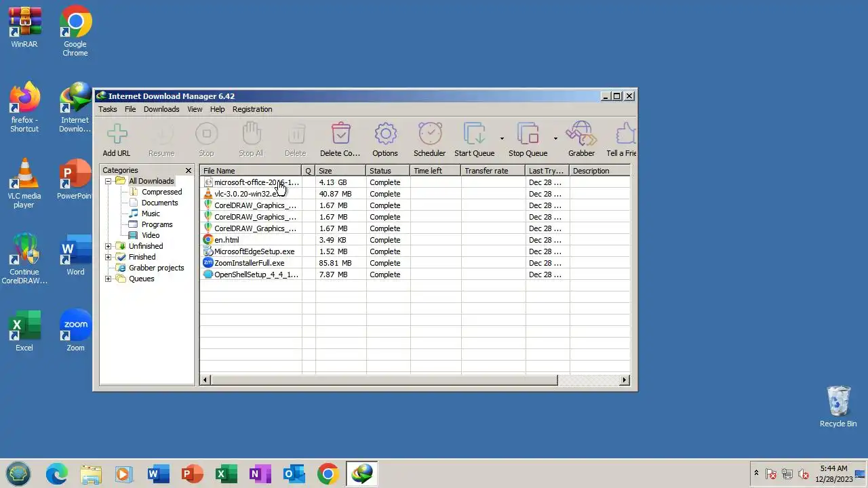Close the Categories panel
This screenshot has width=868, height=488.
(189, 171)
